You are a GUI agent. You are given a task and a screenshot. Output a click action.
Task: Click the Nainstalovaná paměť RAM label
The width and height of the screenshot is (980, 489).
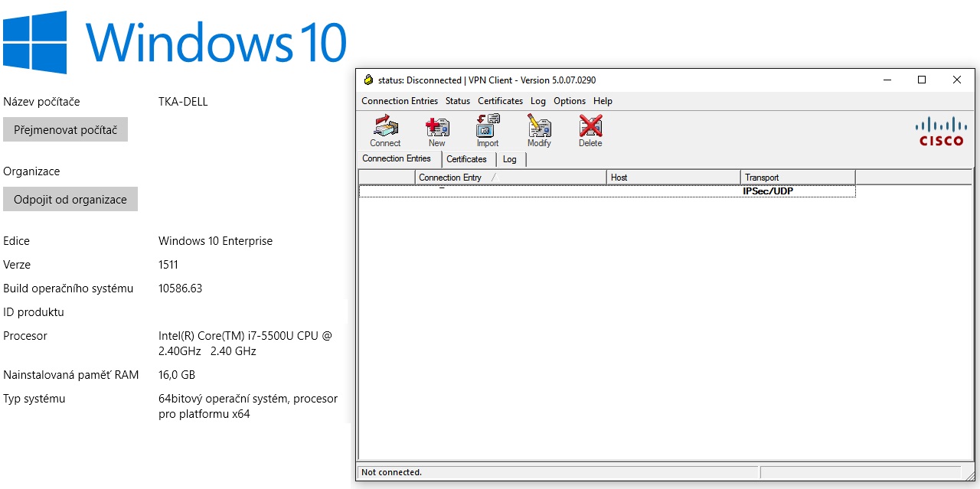tap(71, 375)
